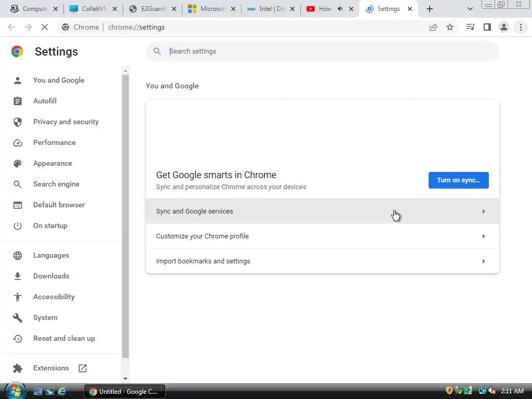This screenshot has height=399, width=532.
Task: Click the puzzle piece Extensions icon
Action: (18, 368)
